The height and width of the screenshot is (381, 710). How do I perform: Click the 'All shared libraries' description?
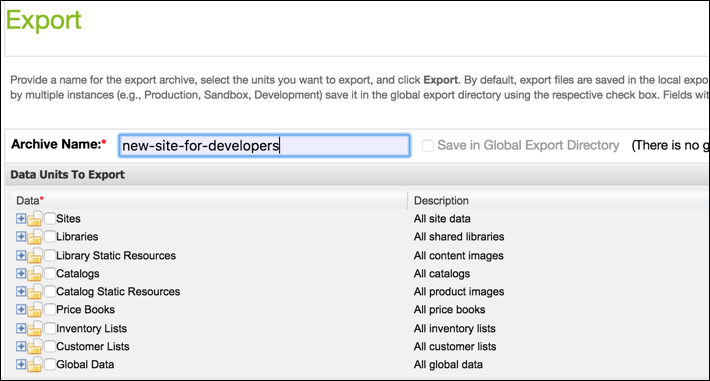point(459,236)
